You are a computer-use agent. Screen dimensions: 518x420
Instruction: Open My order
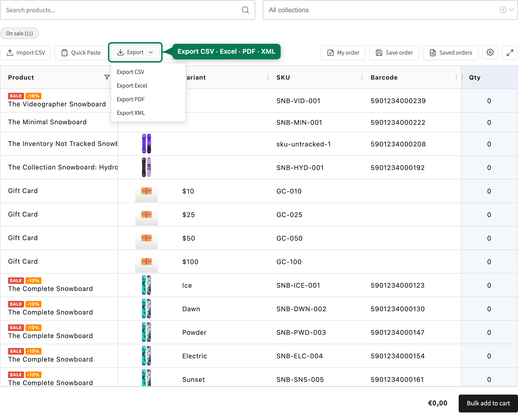[x=343, y=52]
